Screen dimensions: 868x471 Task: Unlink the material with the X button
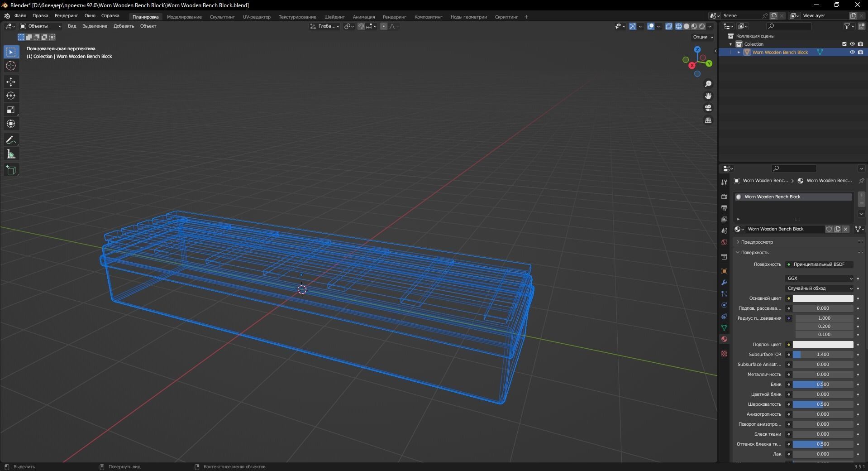click(x=845, y=229)
